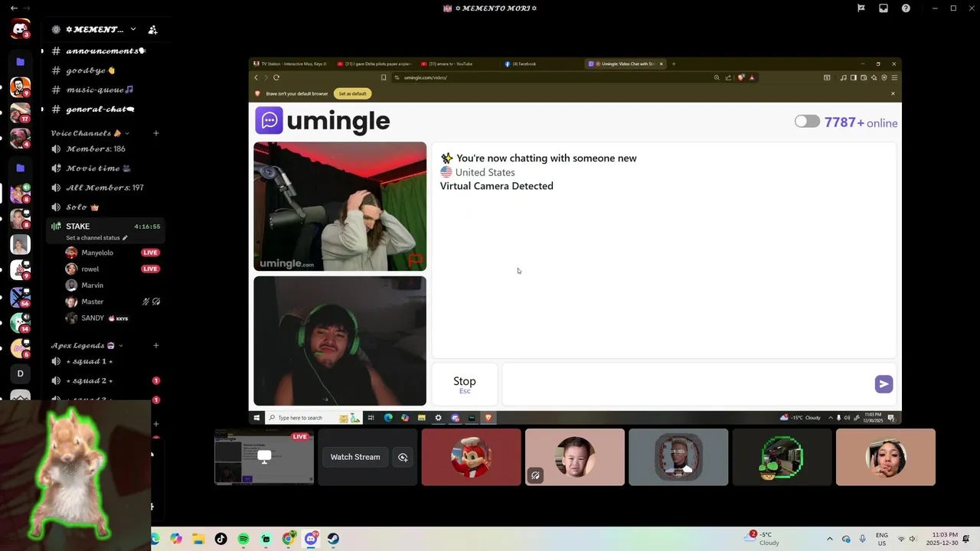The image size is (980, 551).
Task: Open File Explorer from the Windows taskbar
Action: (198, 539)
